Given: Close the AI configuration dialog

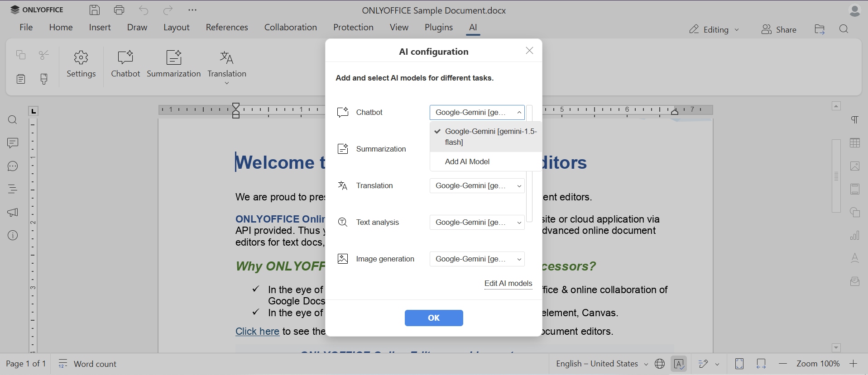Looking at the screenshot, I should [x=529, y=51].
